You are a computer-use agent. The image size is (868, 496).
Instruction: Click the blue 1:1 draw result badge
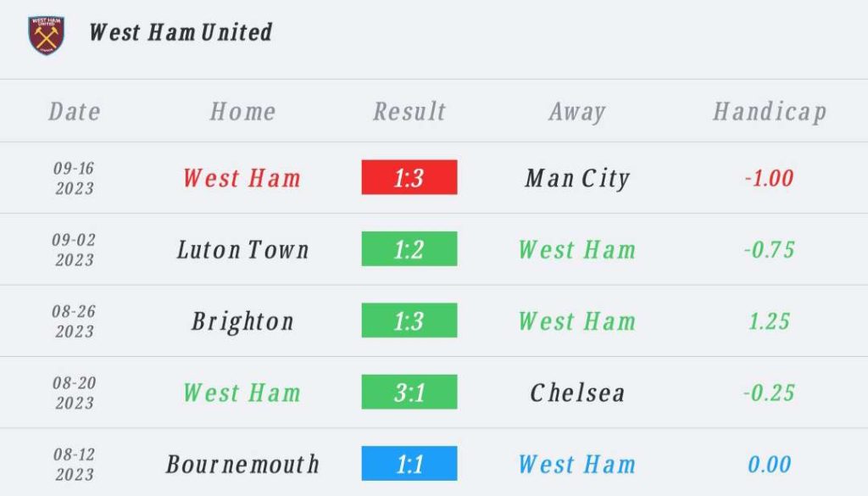(x=409, y=464)
